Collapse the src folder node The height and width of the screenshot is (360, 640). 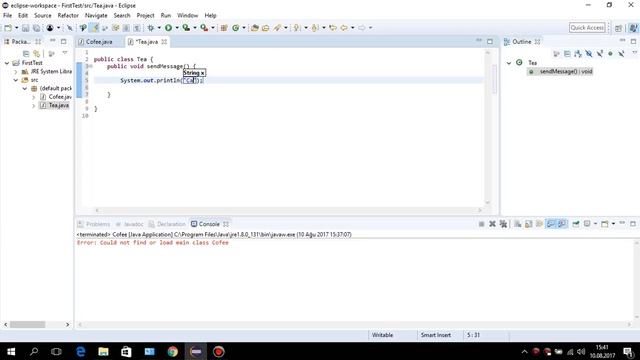[16, 80]
